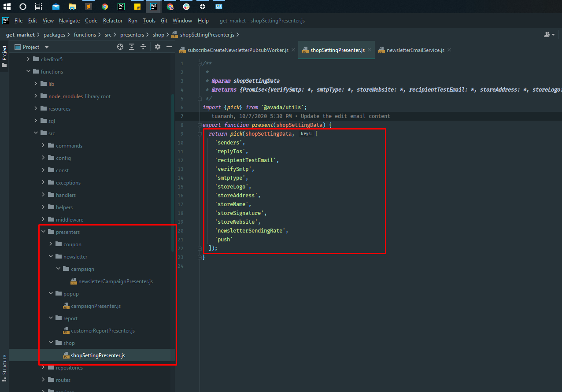This screenshot has height=392, width=562.
Task: Open Slack from the Windows taskbar
Action: tap(186, 7)
